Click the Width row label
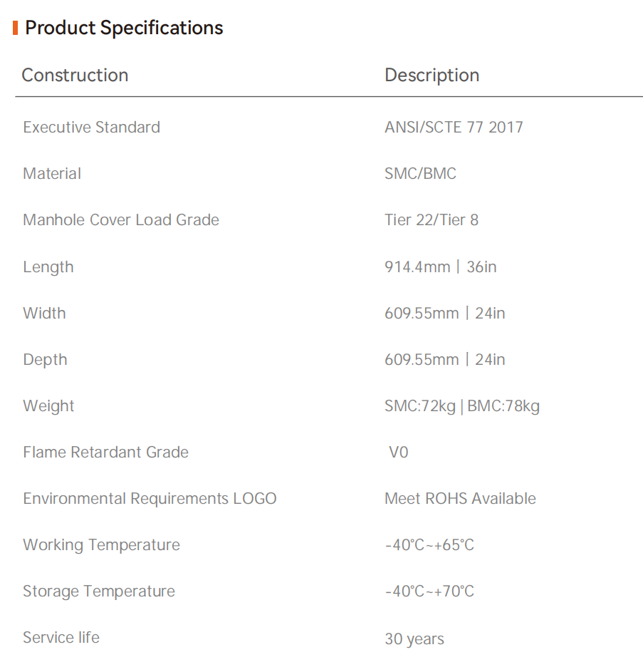 (44, 314)
